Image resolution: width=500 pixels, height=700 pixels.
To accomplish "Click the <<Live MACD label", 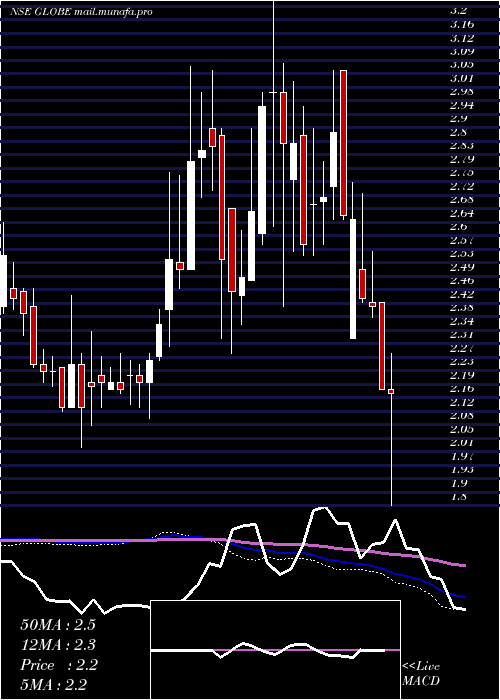I will coord(421,674).
